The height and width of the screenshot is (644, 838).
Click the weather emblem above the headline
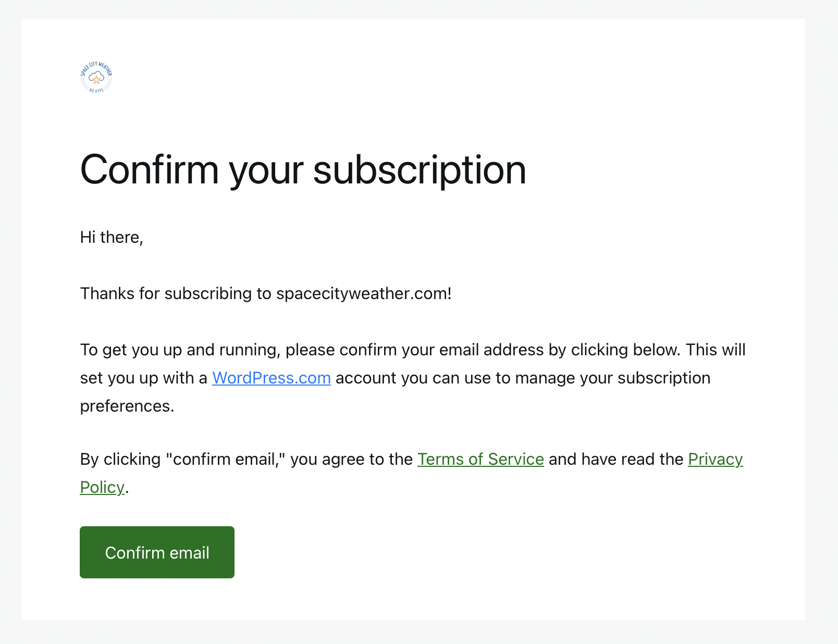click(x=96, y=77)
